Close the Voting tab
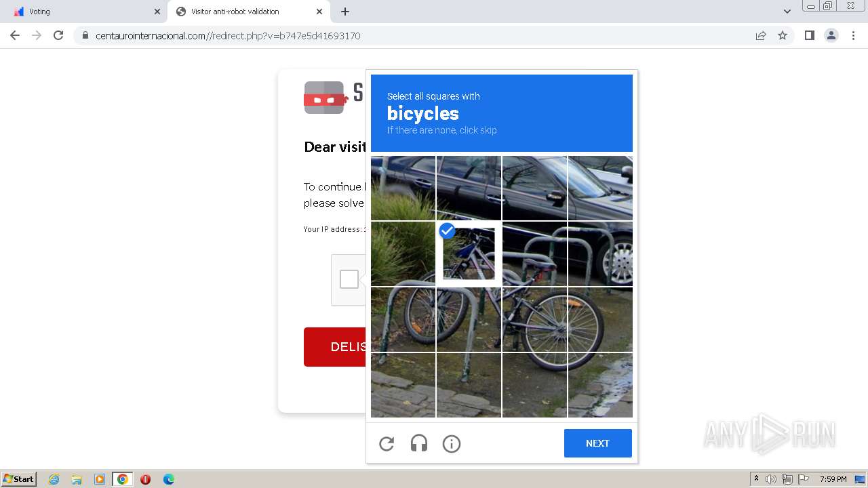The image size is (868, 488). pos(157,12)
